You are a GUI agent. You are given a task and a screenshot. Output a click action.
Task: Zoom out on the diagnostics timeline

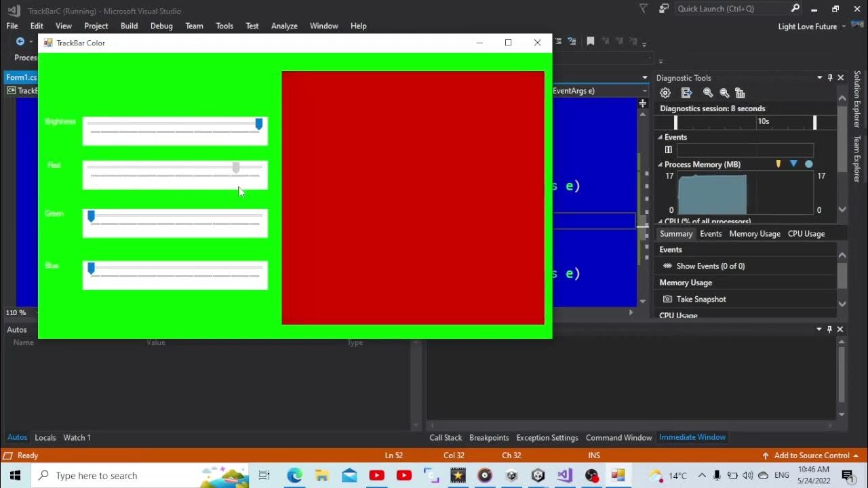724,93
